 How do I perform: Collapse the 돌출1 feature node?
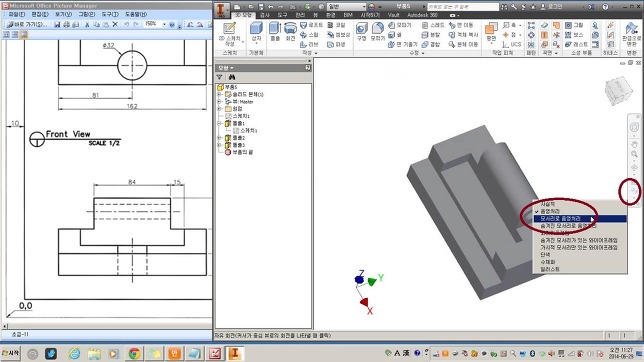click(x=220, y=123)
